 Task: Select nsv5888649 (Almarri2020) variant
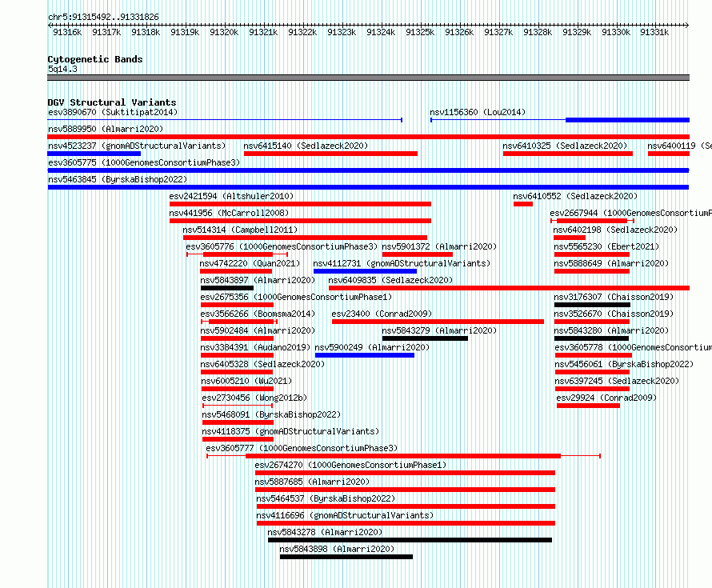[611, 263]
